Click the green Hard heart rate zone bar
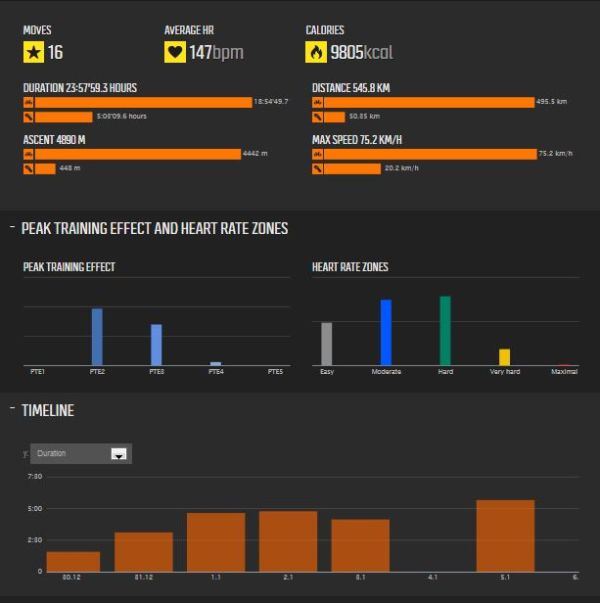The height and width of the screenshot is (603, 600). tap(445, 331)
